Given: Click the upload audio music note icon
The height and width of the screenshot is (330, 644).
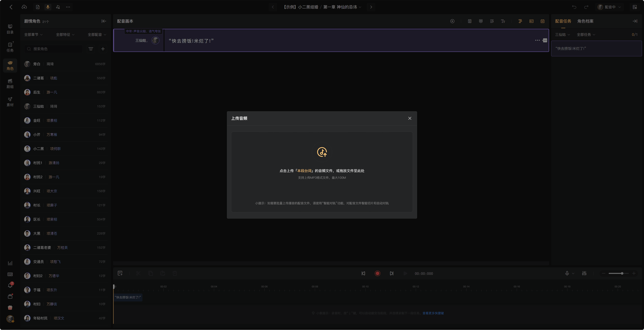Looking at the screenshot, I should (322, 152).
